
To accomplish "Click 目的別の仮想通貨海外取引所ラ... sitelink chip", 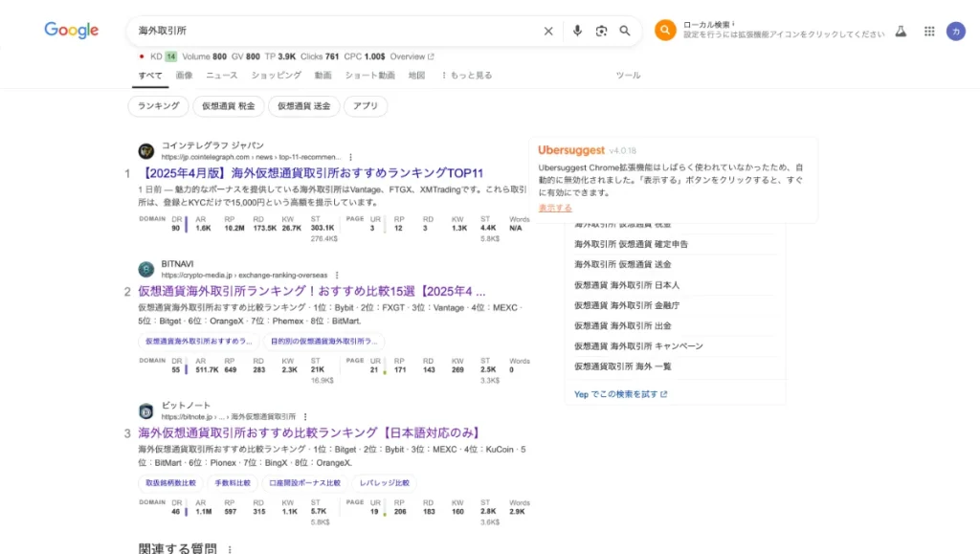I will 324,341.
